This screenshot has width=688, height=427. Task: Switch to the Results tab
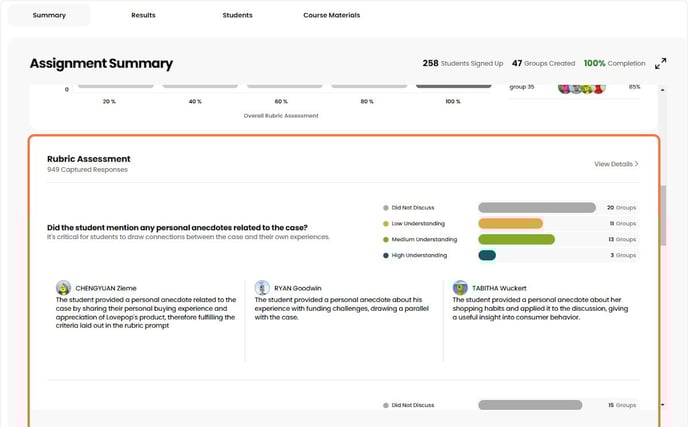tap(143, 15)
